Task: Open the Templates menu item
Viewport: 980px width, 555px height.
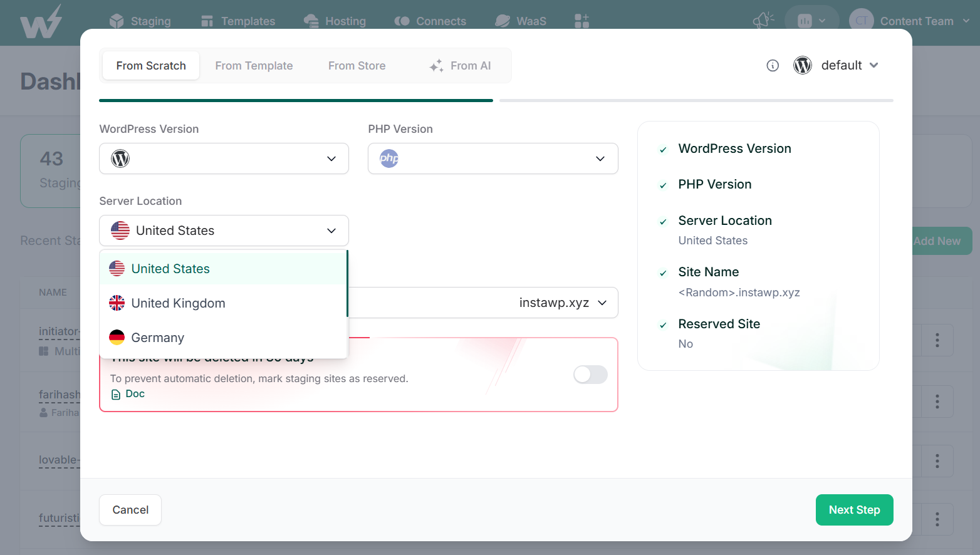Action: pos(238,21)
